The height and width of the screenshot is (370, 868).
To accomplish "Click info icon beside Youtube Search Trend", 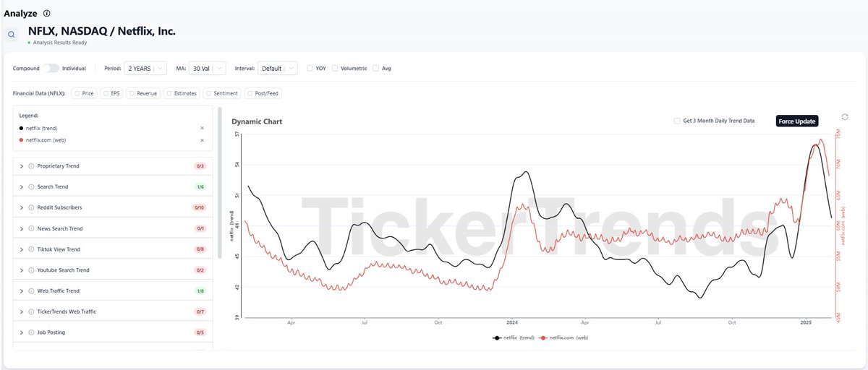I will [32, 270].
